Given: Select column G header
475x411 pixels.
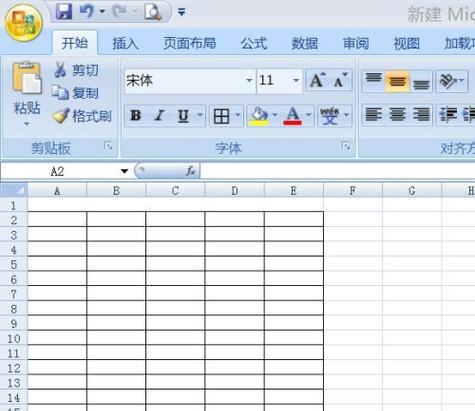Looking at the screenshot, I should pyautogui.click(x=412, y=191).
